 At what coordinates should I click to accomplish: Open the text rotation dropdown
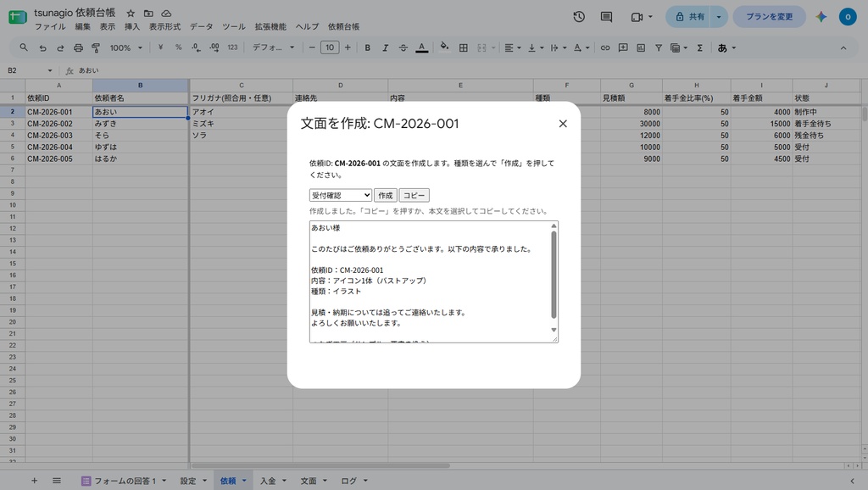(581, 48)
